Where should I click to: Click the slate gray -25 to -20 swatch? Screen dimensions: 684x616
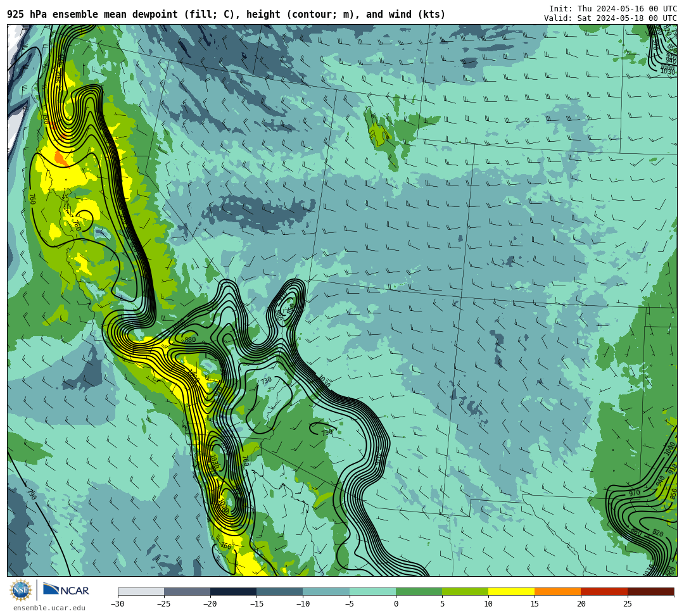(x=187, y=591)
